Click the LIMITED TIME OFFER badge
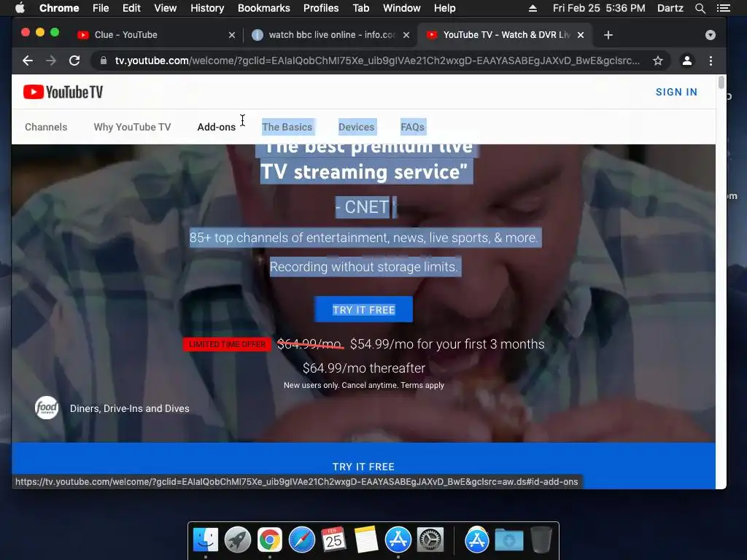This screenshot has width=747, height=560. point(228,344)
